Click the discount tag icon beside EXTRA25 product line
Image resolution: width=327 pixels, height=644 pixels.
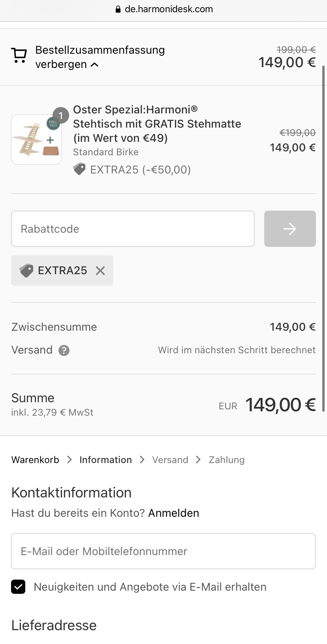(x=79, y=169)
